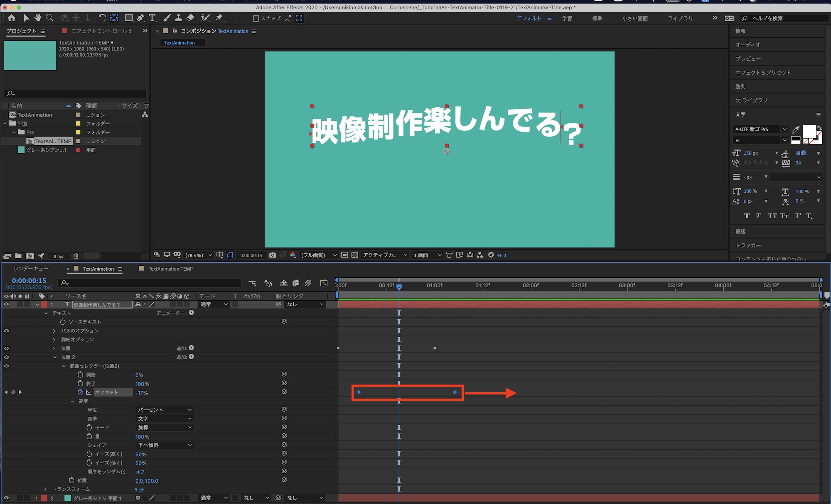Hide the グレー系シアン 平面 1 layer
This screenshot has height=504, width=831.
pos(6,498)
